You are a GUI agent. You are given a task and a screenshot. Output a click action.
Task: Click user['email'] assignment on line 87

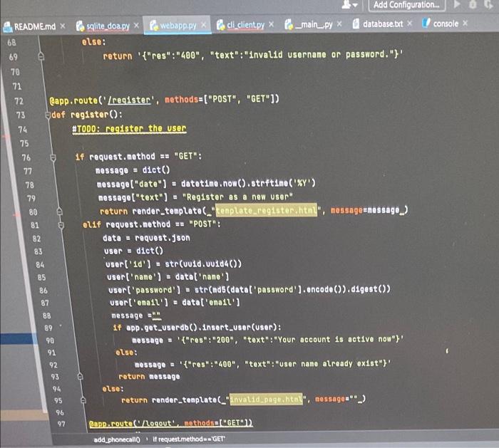[175, 303]
